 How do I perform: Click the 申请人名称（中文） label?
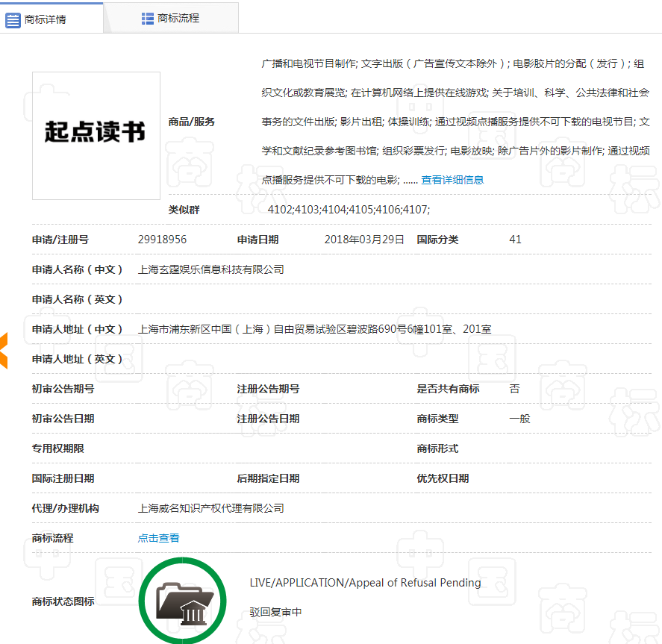(78, 269)
